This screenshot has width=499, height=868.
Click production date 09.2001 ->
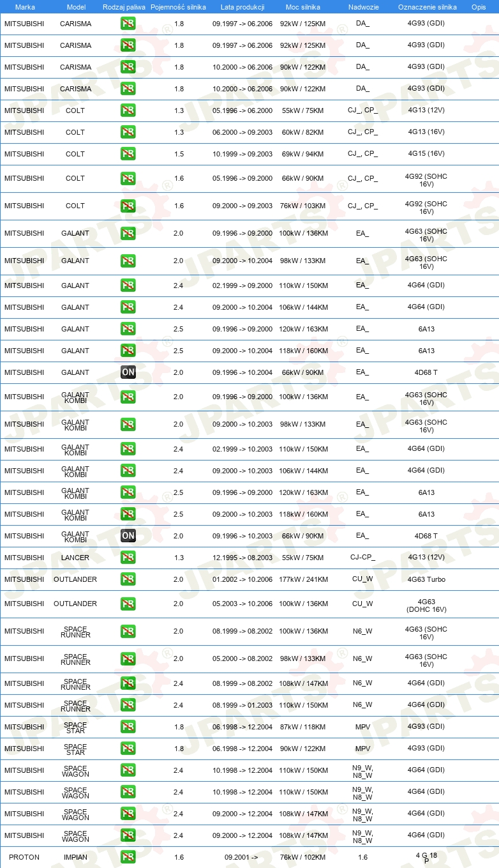point(241,857)
